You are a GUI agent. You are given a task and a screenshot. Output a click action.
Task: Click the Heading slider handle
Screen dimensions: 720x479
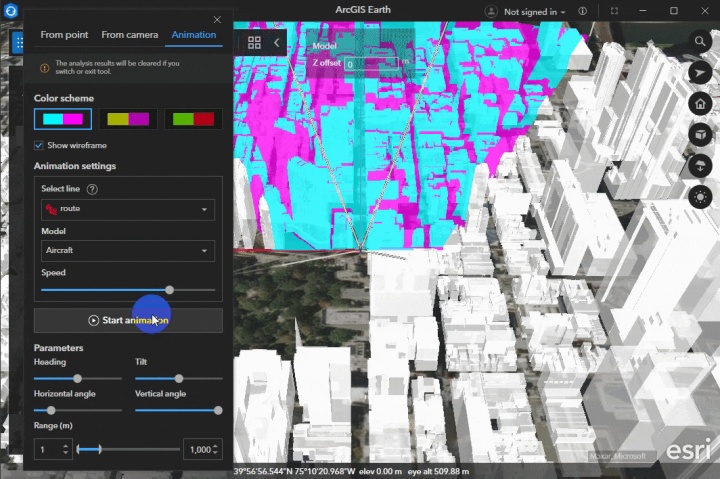click(78, 378)
